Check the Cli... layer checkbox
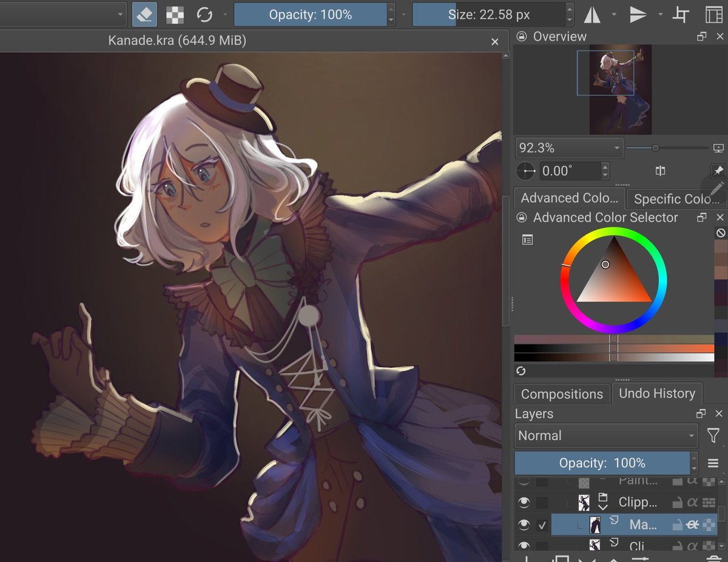The image size is (728, 562). [542, 546]
